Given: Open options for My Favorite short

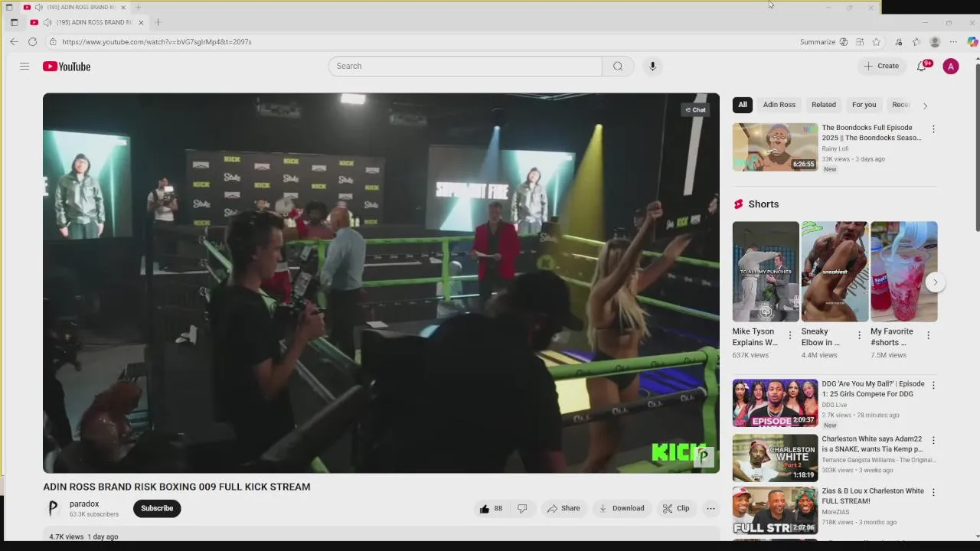Looking at the screenshot, I should pyautogui.click(x=928, y=335).
